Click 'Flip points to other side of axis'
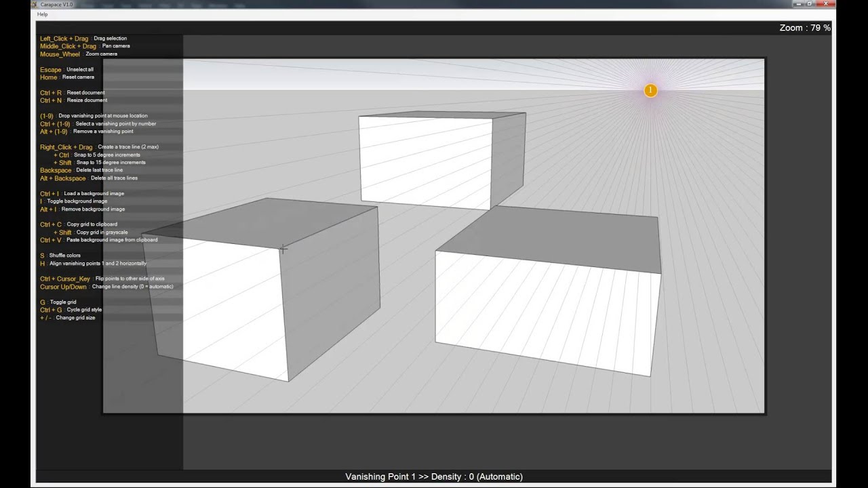The image size is (868, 488). click(x=130, y=279)
